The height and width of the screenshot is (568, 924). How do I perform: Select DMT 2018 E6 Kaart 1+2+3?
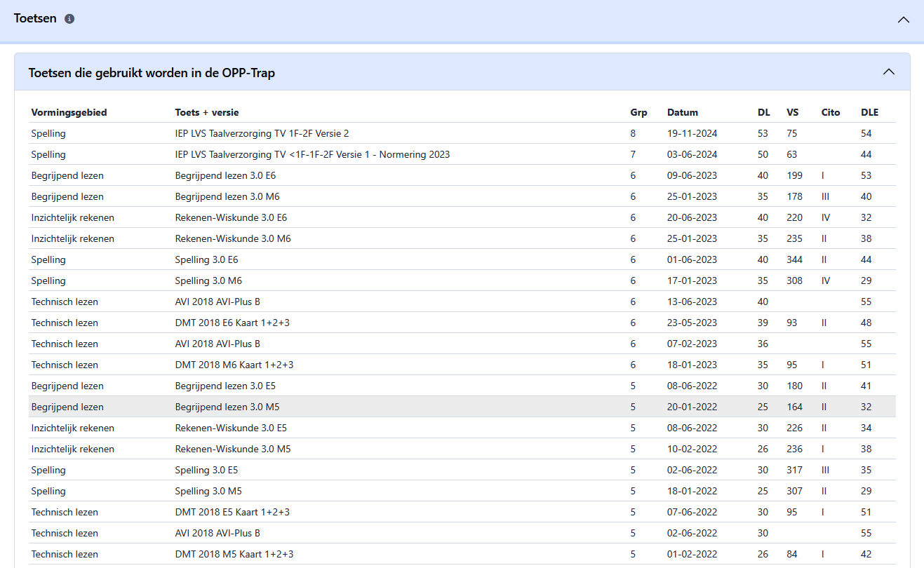[462, 323]
